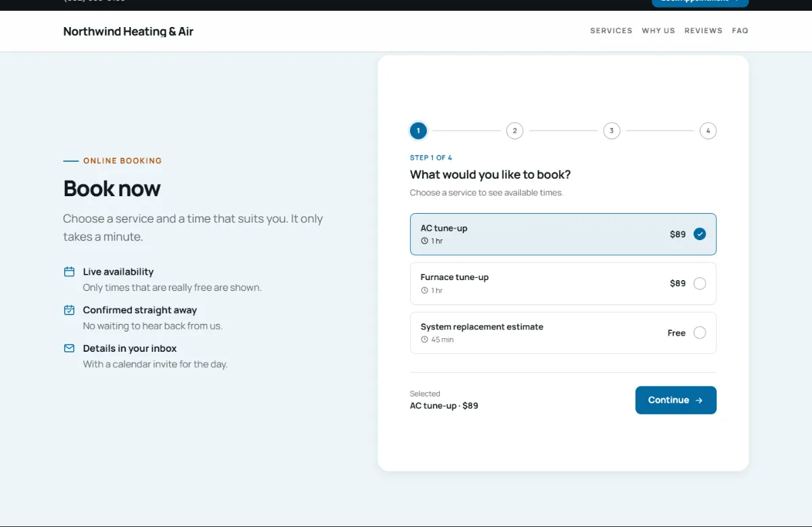Open the Why Us nav link
812x527 pixels.
(x=658, y=31)
